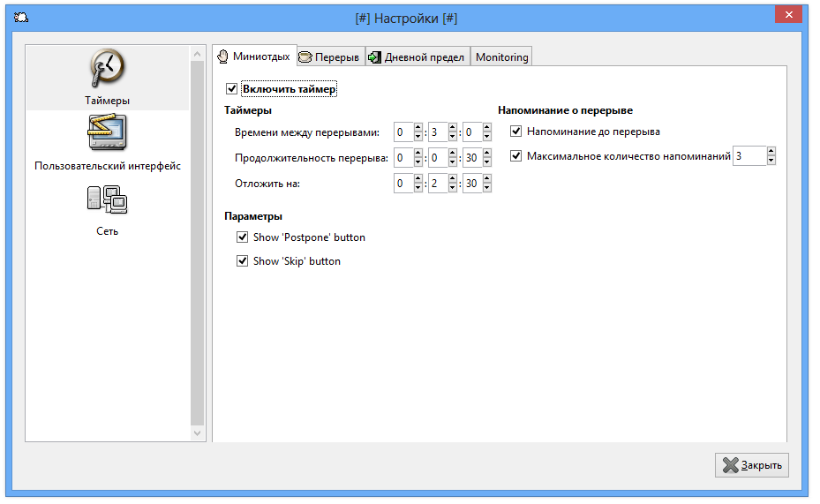Open the Дневной предел tab
The height and width of the screenshot is (504, 820).
pos(418,57)
